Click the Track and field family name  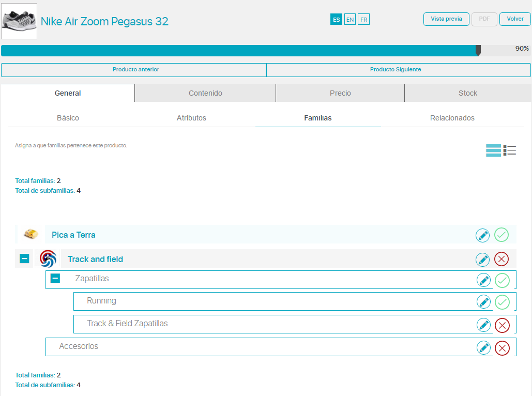[x=95, y=259]
